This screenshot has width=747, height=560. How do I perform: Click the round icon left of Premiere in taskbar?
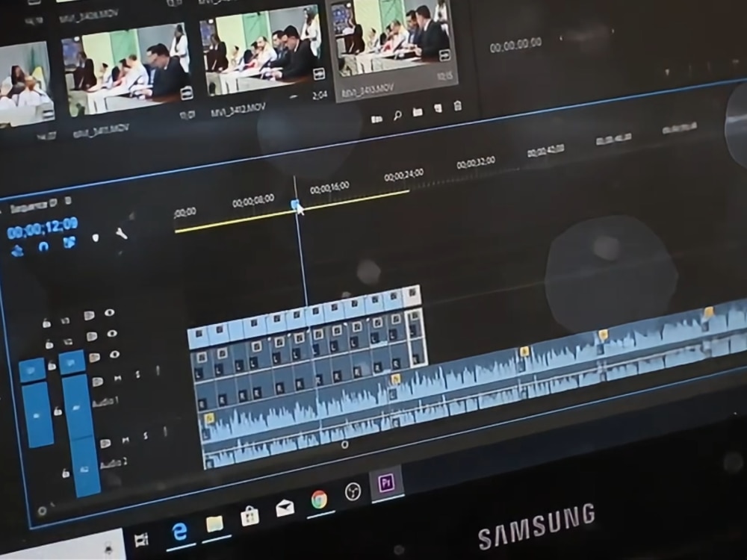353,491
